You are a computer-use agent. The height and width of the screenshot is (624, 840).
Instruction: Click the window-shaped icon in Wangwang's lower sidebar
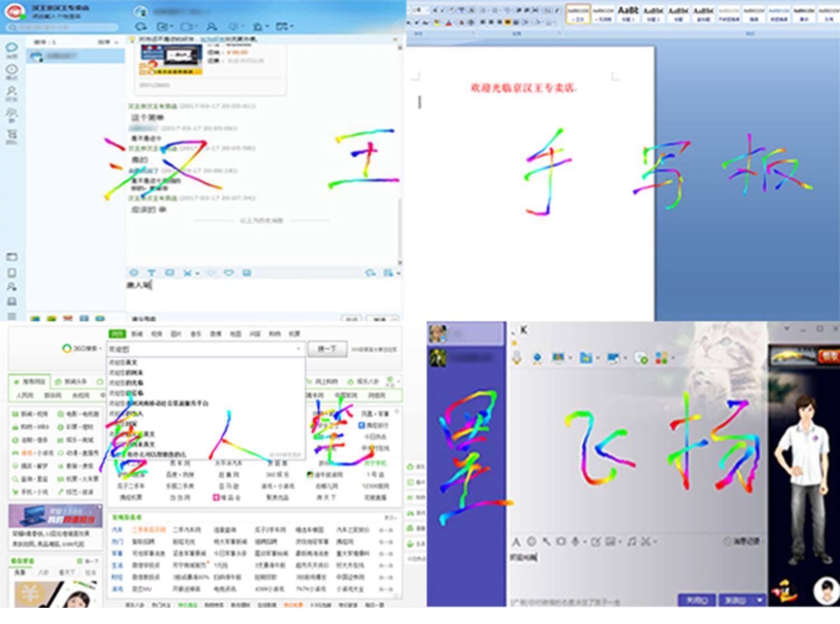click(12, 257)
